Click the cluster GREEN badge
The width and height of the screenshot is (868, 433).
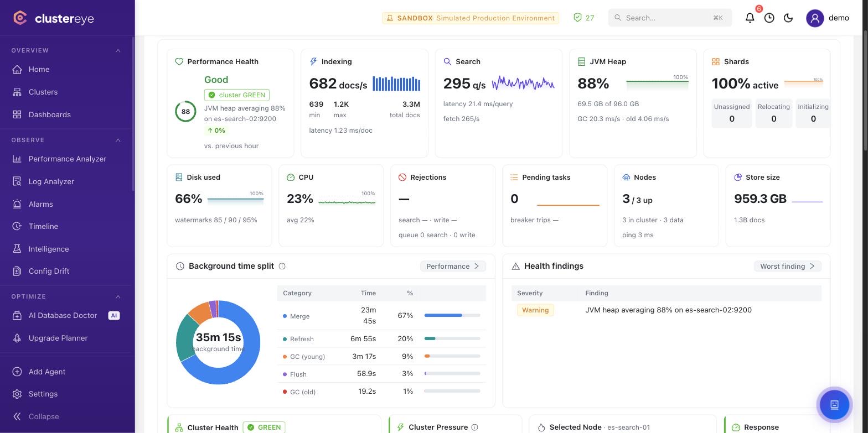[237, 95]
